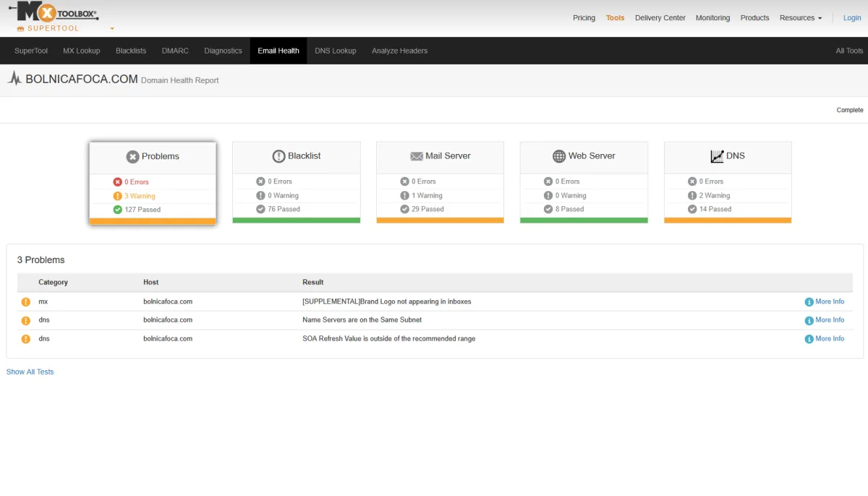868x496 pixels.
Task: Click '14 Passed' in the DNS card
Action: (x=715, y=209)
